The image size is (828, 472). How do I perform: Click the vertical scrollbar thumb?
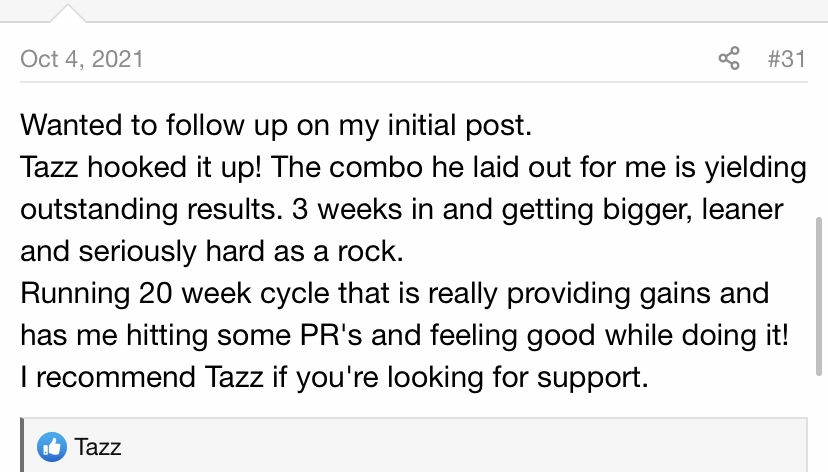click(x=819, y=296)
